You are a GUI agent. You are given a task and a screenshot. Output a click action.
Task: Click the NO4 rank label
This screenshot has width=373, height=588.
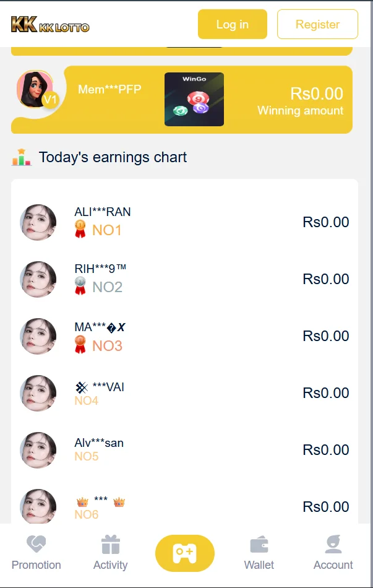(x=87, y=401)
